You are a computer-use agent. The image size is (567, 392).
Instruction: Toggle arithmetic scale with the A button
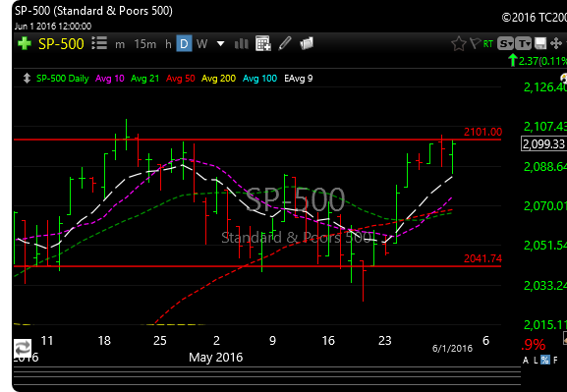526,360
